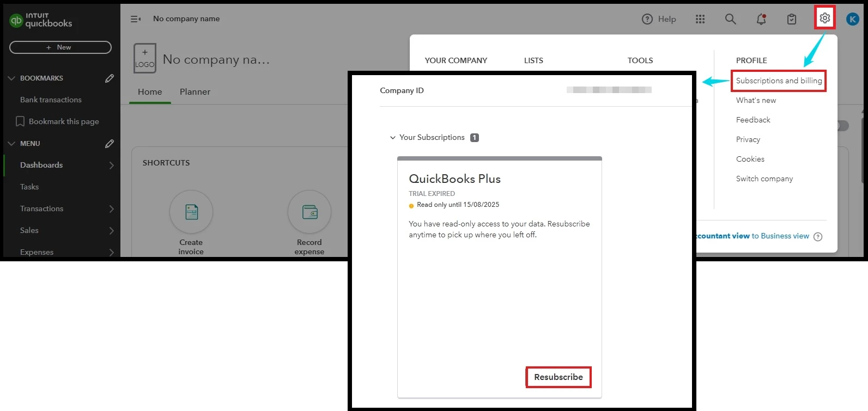Collapse the sidebar navigation menu icon
The height and width of the screenshot is (411, 868).
pyautogui.click(x=136, y=19)
